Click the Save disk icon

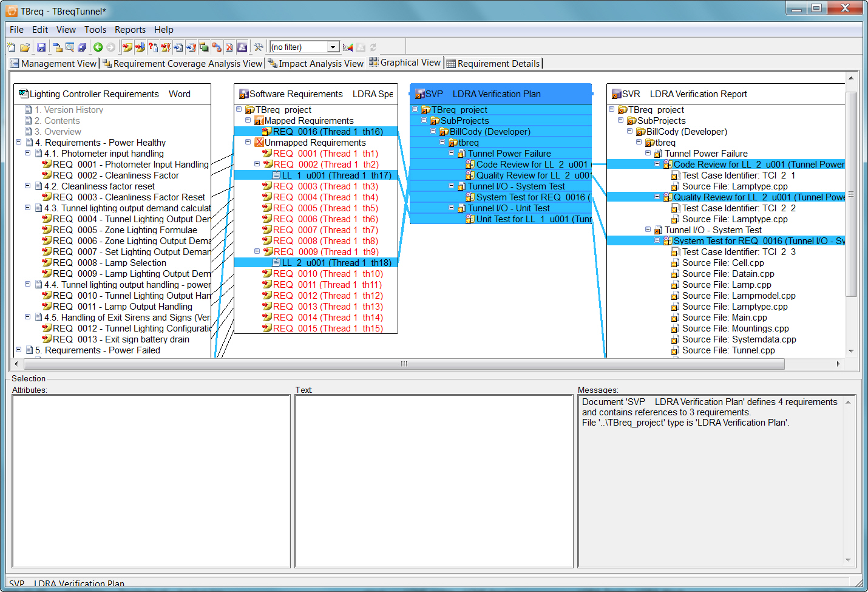41,47
